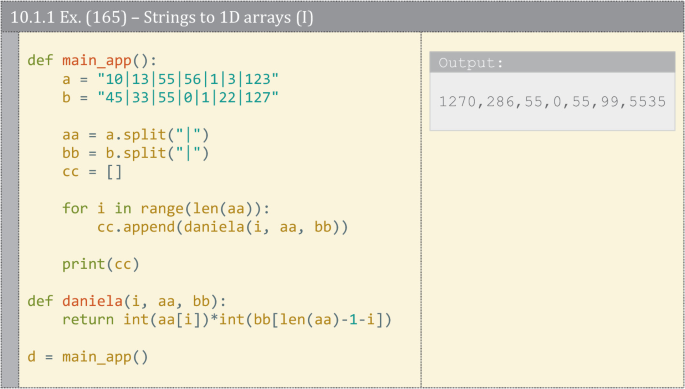Click the exercise title header bar

(342, 17)
